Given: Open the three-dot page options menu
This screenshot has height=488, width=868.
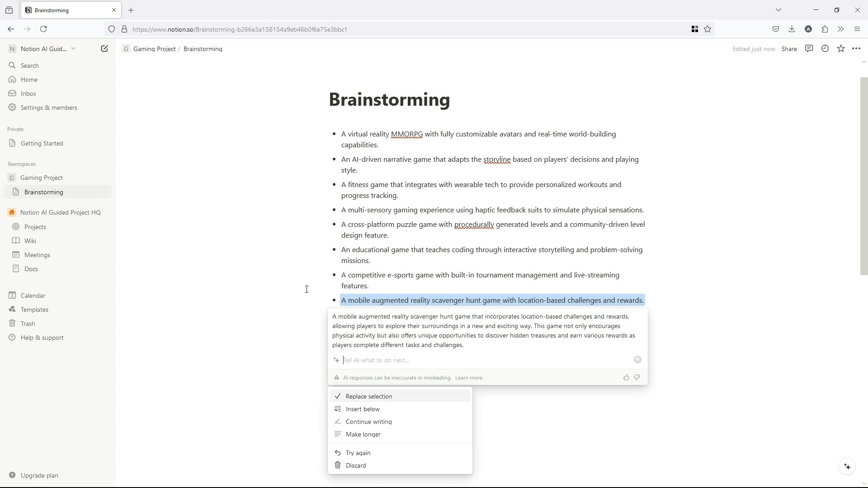Looking at the screenshot, I should 856,49.
